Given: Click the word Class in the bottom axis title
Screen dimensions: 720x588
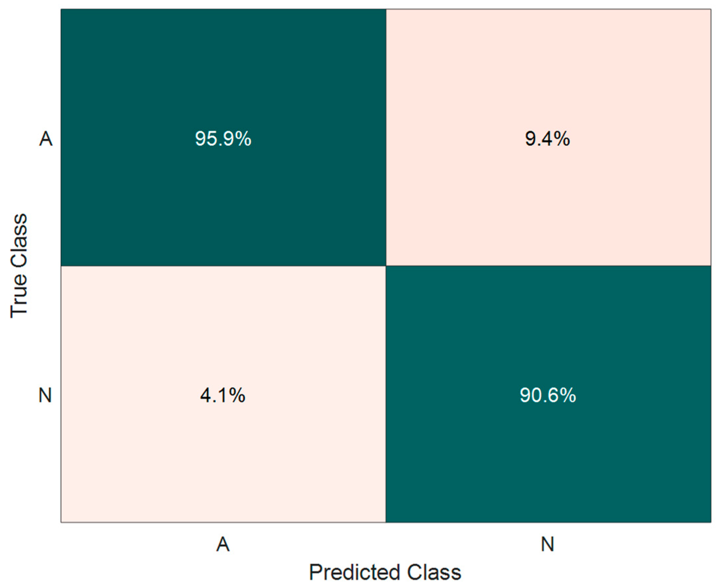Looking at the screenshot, I should point(434,572).
